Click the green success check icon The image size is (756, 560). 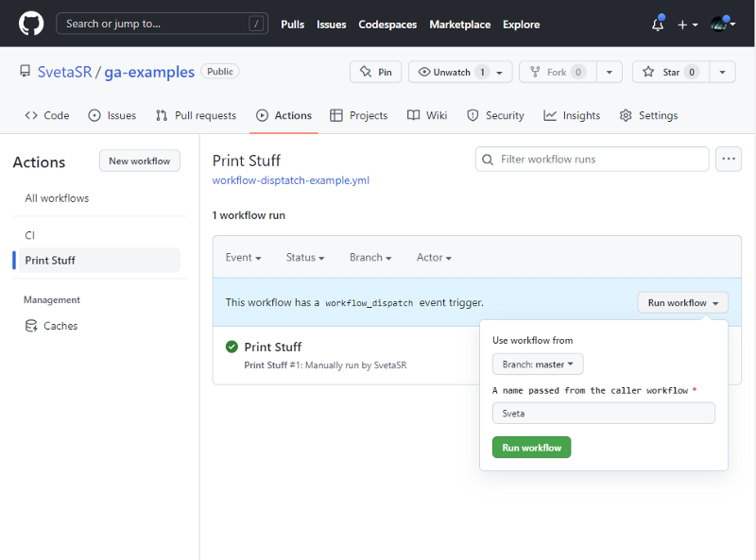click(232, 347)
